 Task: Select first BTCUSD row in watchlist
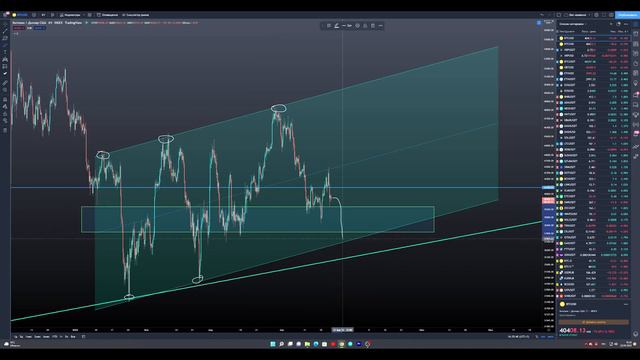593,38
